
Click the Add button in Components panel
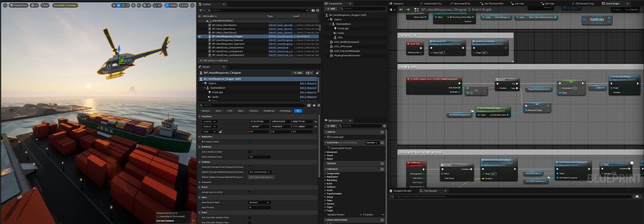coord(331,8)
